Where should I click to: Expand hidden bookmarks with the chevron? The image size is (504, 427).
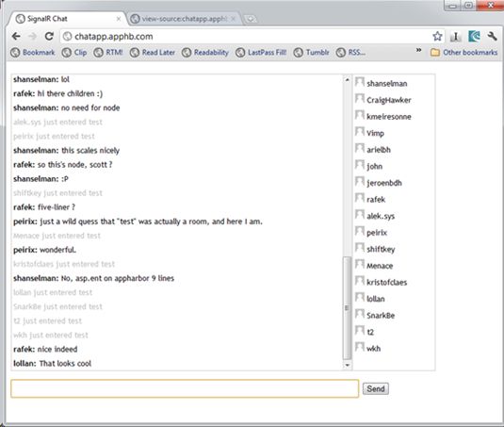418,50
